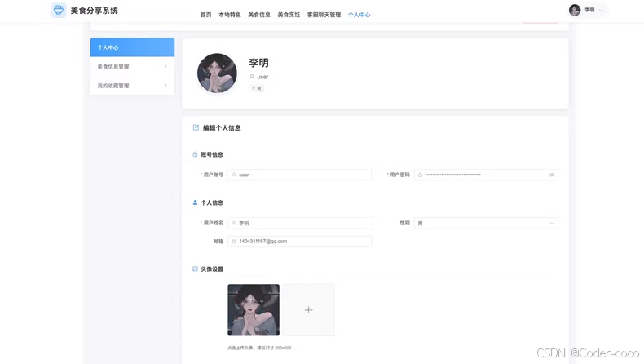This screenshot has width=644, height=364.
Task: Open 客服聊天管理 navigation link
Action: 324,15
